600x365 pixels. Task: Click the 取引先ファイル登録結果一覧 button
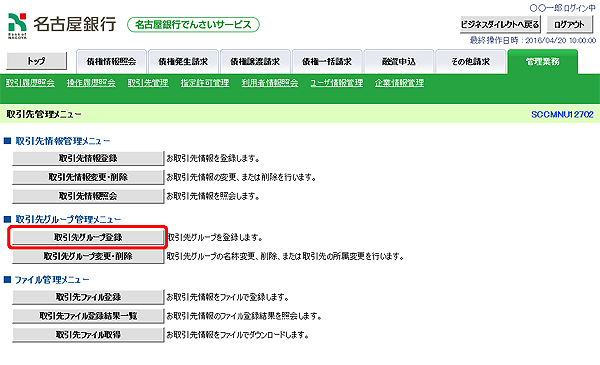tap(88, 316)
